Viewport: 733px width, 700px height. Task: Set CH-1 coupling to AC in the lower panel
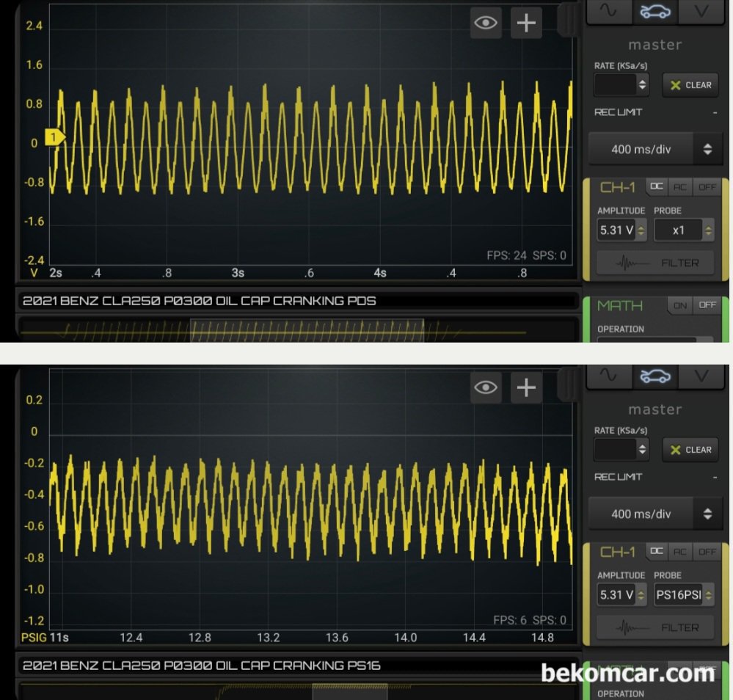pos(679,552)
